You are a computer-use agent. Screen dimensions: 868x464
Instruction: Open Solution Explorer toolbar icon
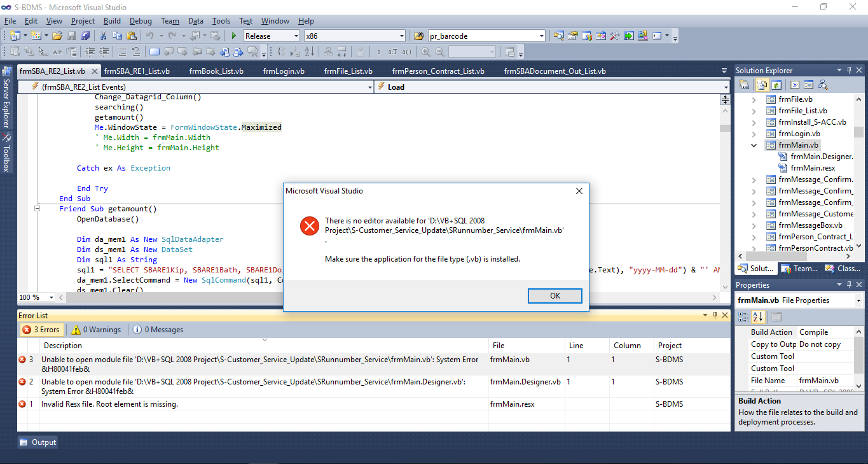pos(558,36)
